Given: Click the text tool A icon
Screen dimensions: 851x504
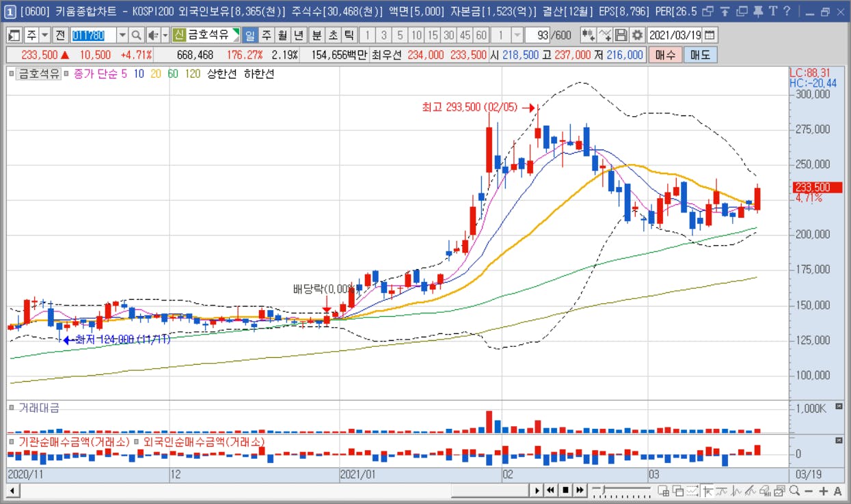Looking at the screenshot, I should click(x=838, y=490).
